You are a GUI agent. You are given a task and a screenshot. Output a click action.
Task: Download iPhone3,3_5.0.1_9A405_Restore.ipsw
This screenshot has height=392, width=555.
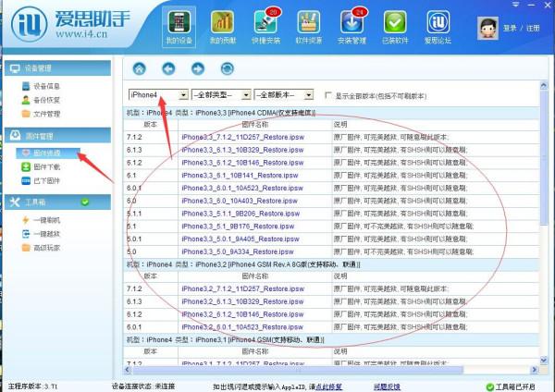point(240,239)
